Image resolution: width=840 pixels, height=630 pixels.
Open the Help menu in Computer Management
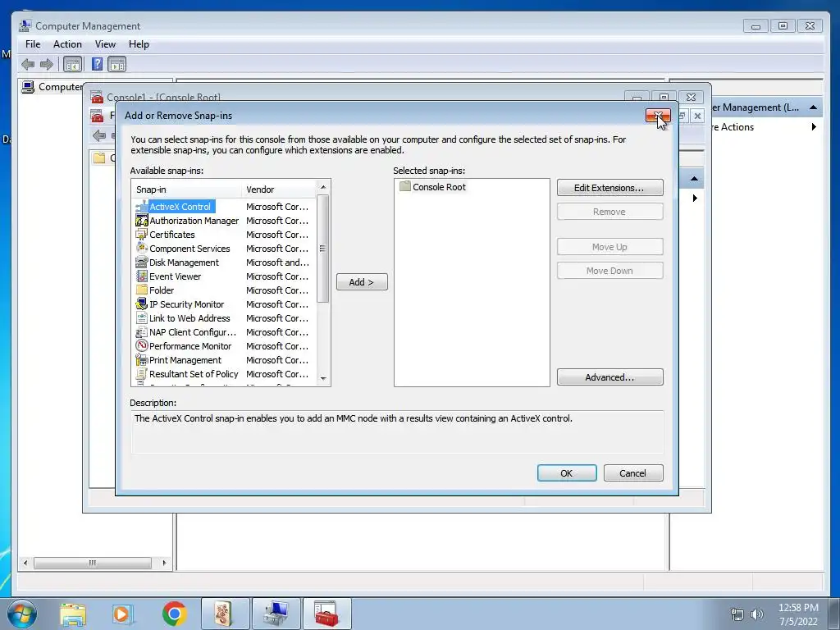point(139,44)
